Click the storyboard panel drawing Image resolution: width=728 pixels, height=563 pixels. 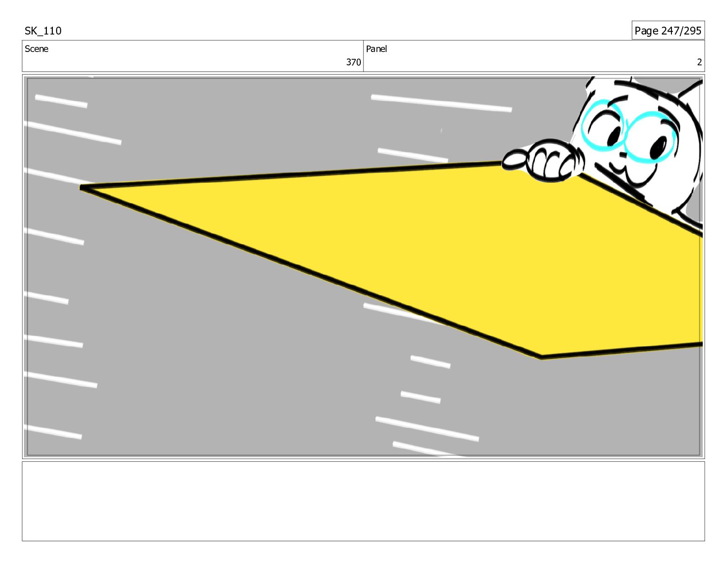click(x=364, y=266)
